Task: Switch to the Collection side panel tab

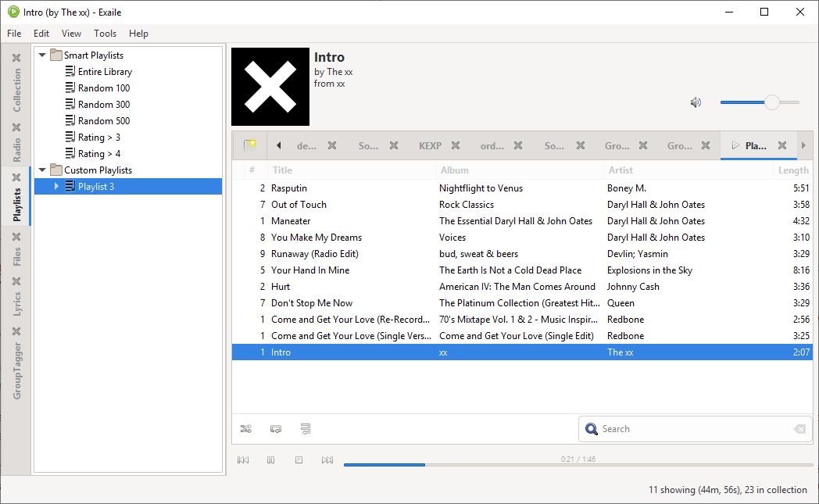Action: (x=17, y=90)
